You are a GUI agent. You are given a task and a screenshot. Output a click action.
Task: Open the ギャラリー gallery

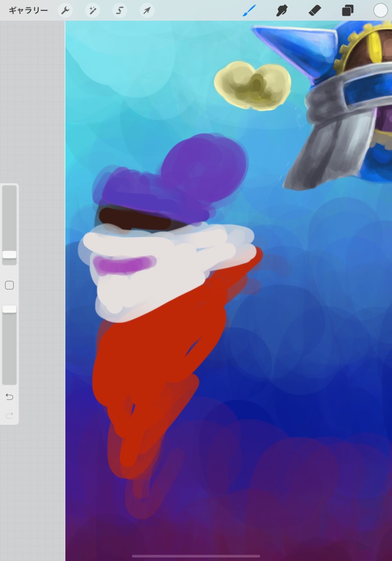28,10
